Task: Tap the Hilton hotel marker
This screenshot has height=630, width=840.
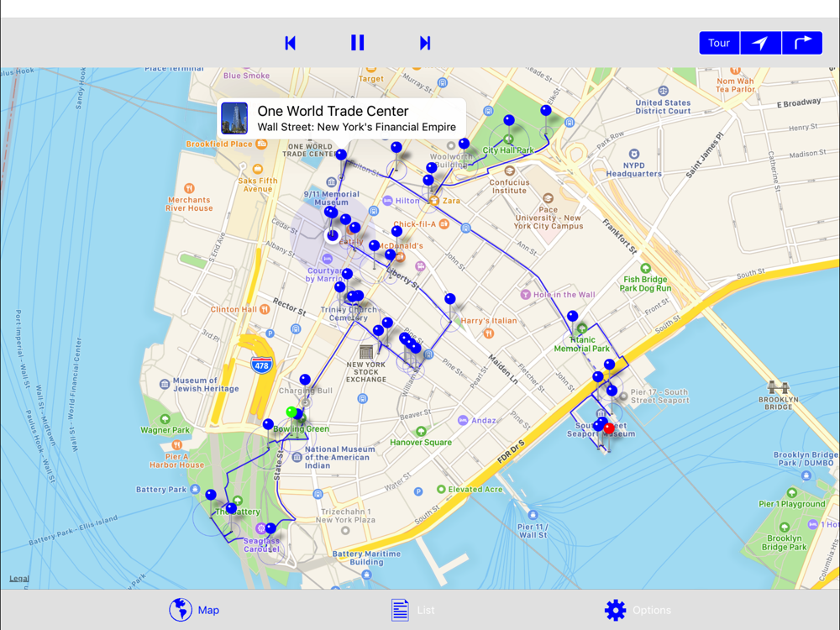Action: coord(387,201)
